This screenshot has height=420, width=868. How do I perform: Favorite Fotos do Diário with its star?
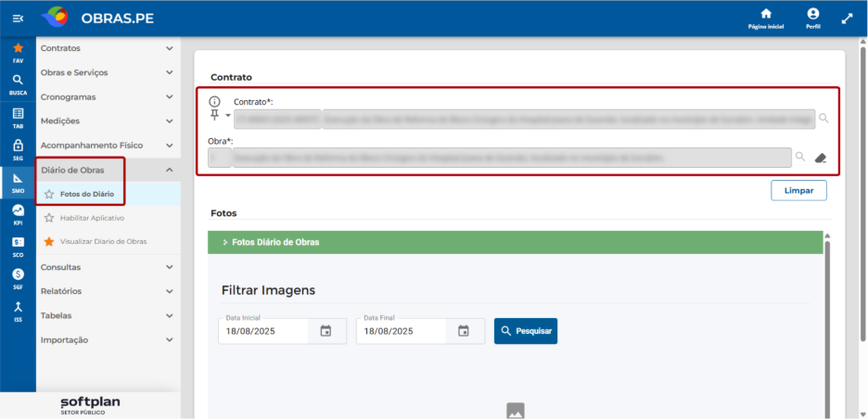click(49, 194)
